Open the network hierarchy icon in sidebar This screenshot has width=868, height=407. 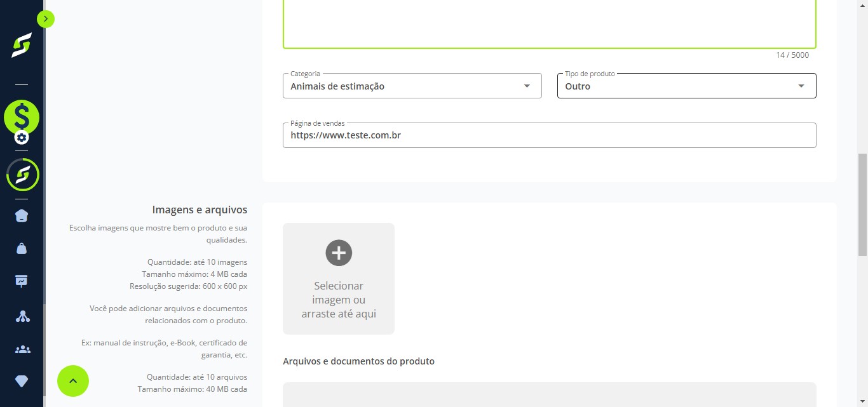[22, 316]
